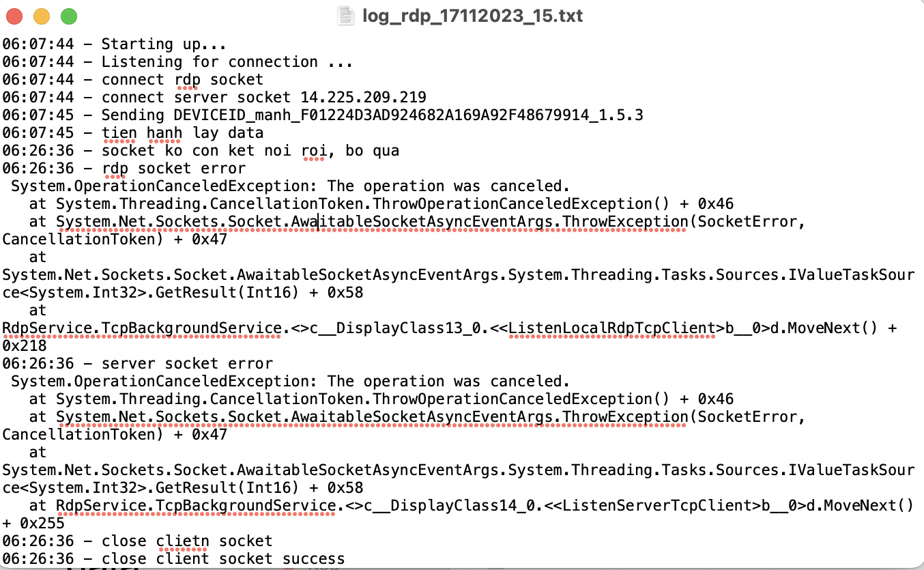Viewport: 924px width, 570px height.
Task: Click the green full-screen window button
Action: click(x=68, y=15)
